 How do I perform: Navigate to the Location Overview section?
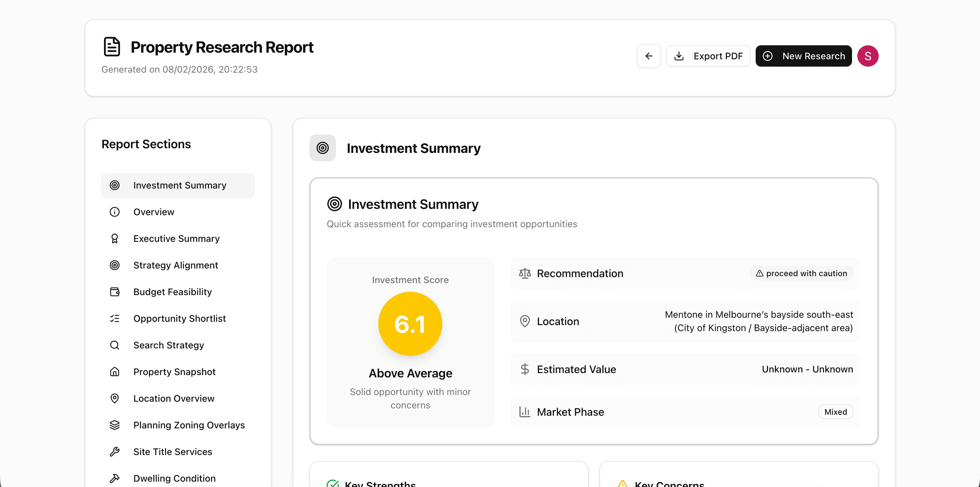(x=173, y=398)
